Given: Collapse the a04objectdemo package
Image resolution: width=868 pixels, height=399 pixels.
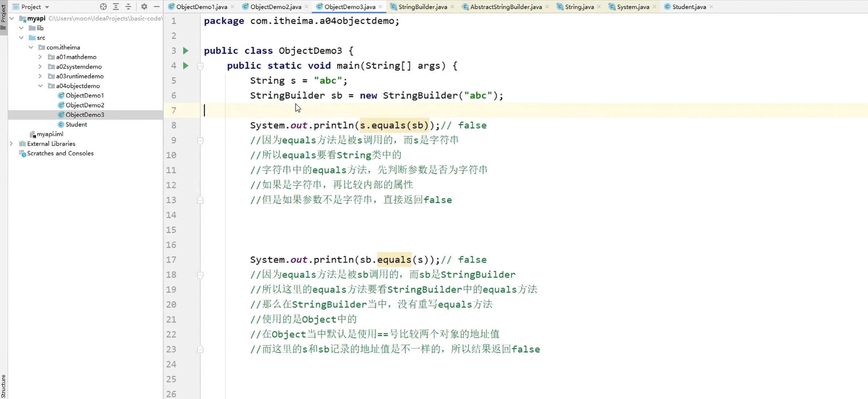Looking at the screenshot, I should 40,86.
